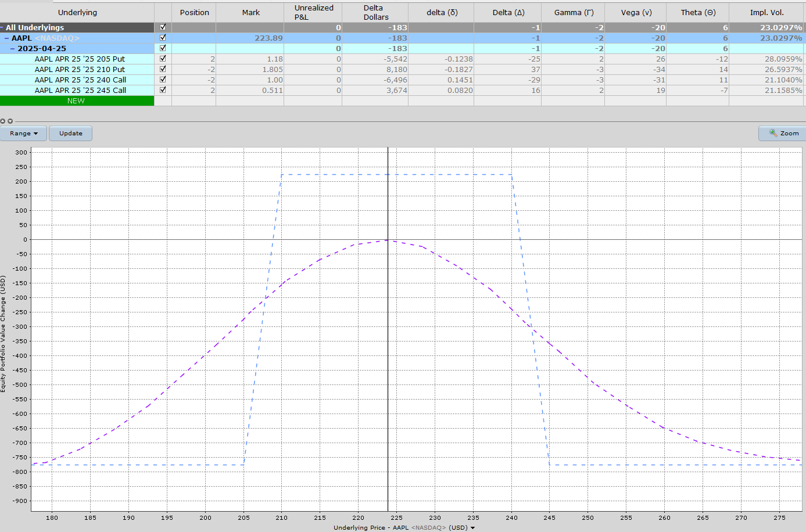Click the downward arrow splitter icon

point(10,121)
